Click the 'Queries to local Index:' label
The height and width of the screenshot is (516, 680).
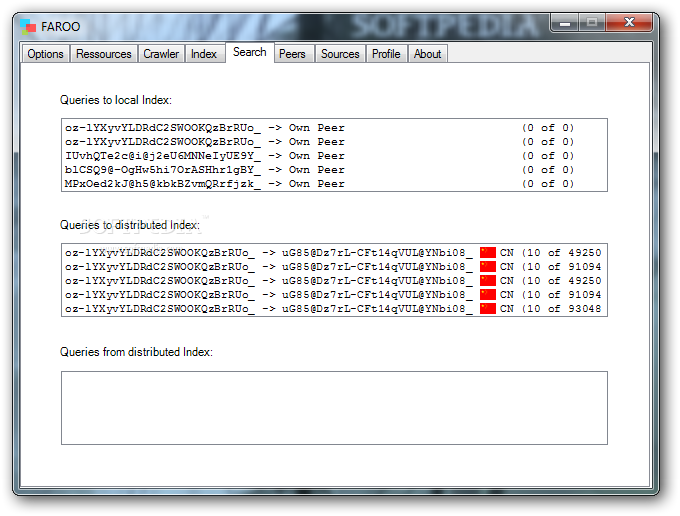(116, 100)
